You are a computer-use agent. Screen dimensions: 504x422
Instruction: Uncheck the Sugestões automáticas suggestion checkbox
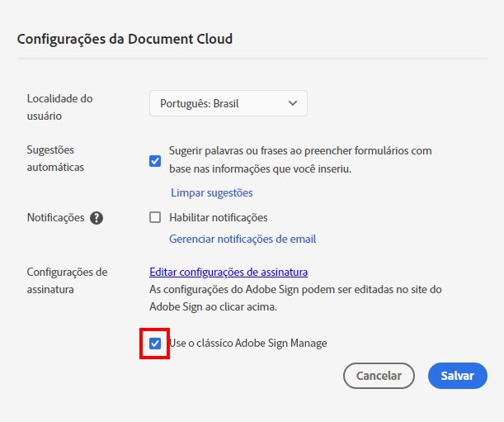[155, 160]
